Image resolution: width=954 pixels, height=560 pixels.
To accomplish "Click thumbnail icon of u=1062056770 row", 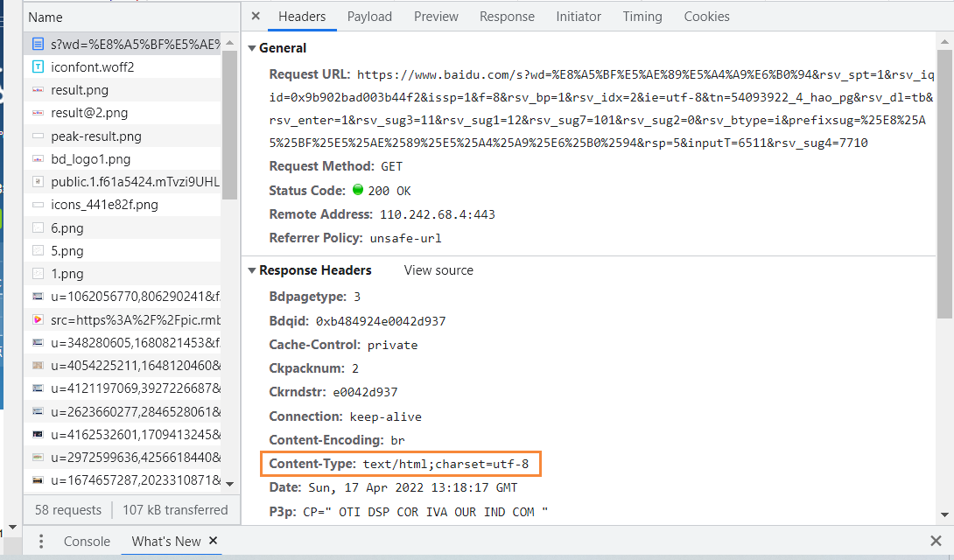I will pyautogui.click(x=38, y=297).
